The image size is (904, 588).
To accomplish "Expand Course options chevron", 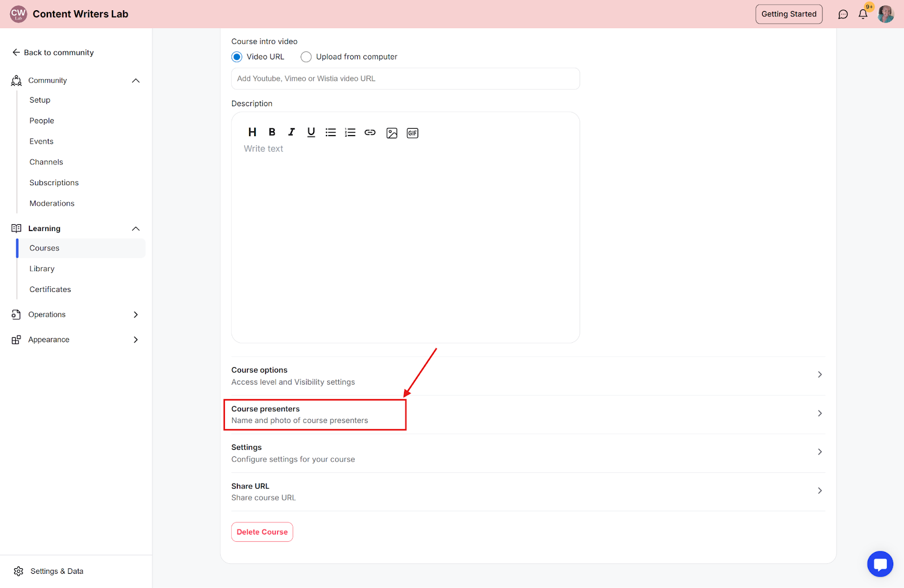I will tap(820, 374).
